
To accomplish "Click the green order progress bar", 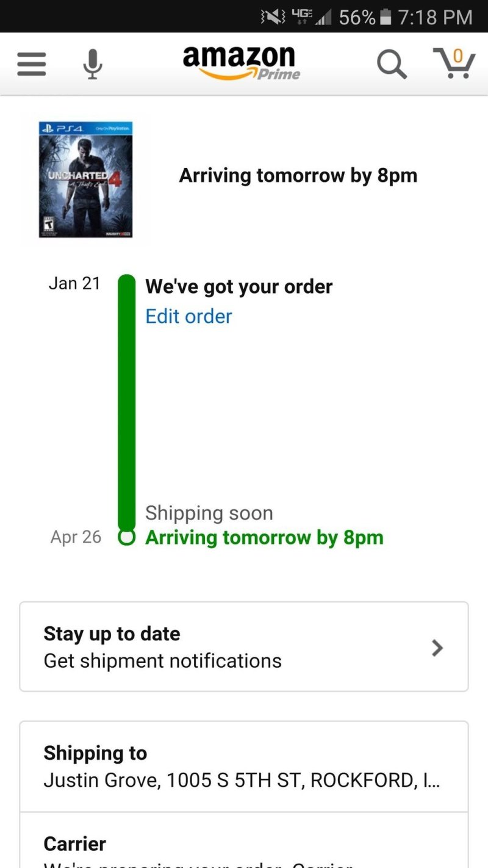I will (126, 403).
